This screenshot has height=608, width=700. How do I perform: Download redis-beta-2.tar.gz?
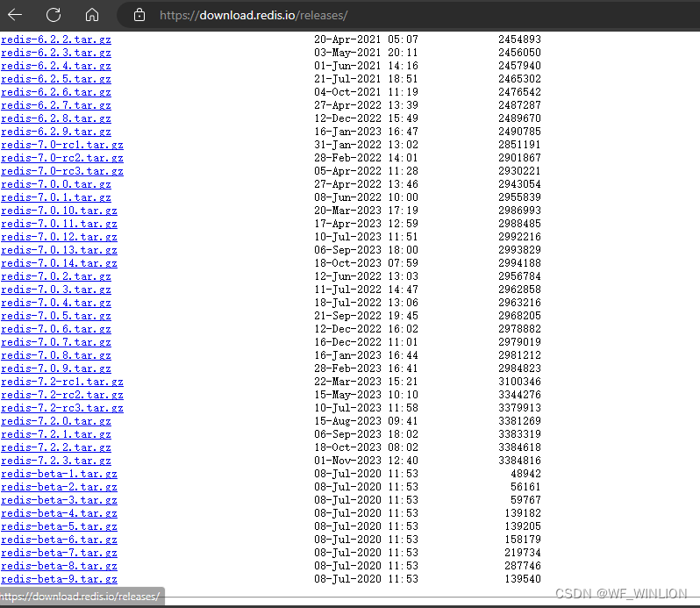[59, 488]
